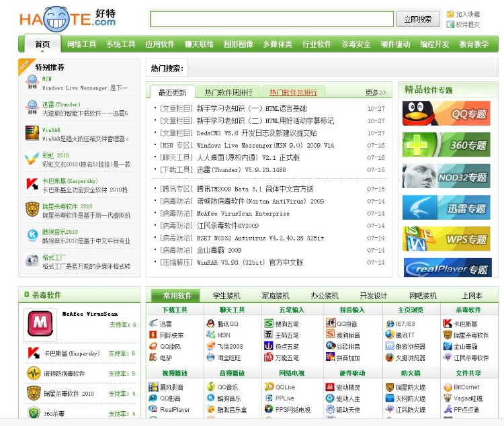Open the NOD32专题 banner
The height and width of the screenshot is (426, 504).
tap(446, 176)
